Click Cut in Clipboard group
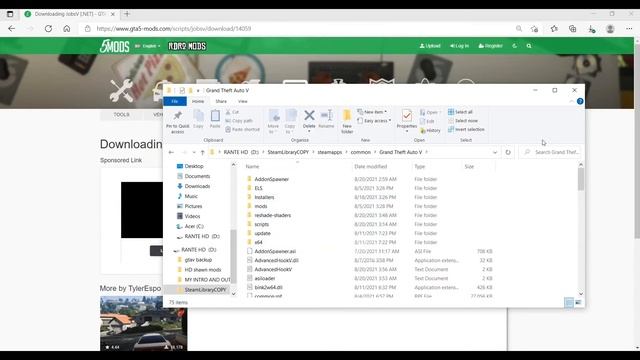Image resolution: width=640 pixels, height=360 pixels. pos(232,112)
